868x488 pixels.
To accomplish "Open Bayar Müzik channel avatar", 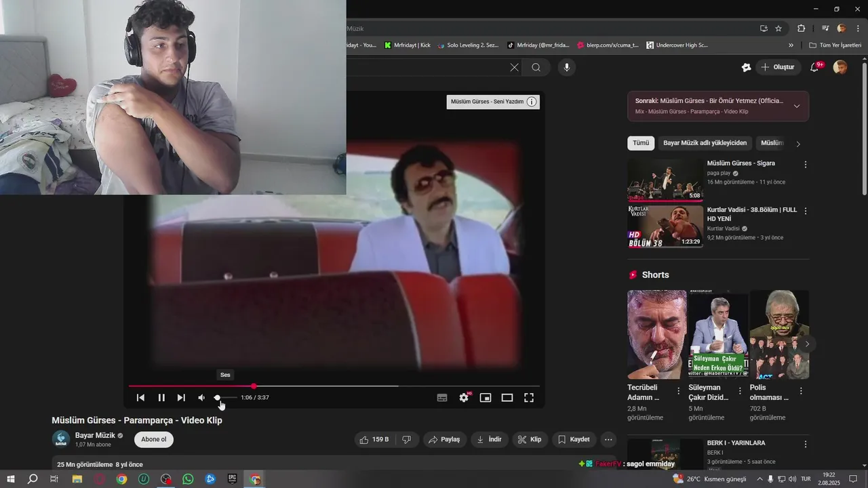I will point(61,439).
